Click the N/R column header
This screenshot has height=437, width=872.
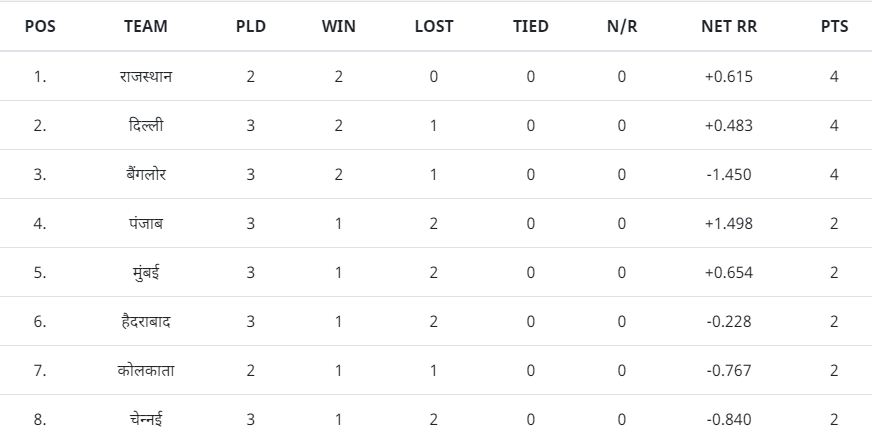[622, 26]
